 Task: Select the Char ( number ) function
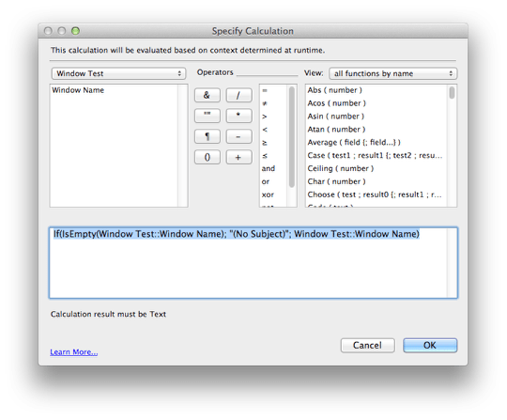click(336, 181)
